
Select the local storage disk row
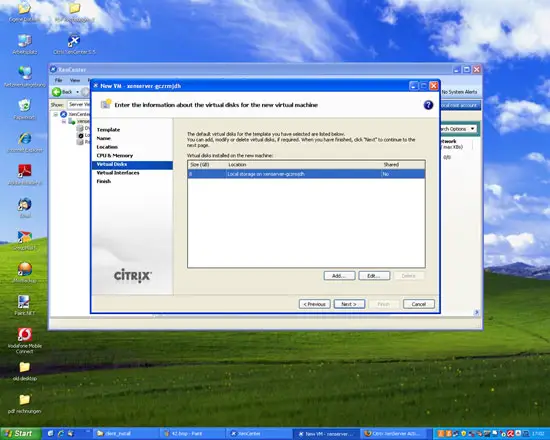click(x=306, y=174)
